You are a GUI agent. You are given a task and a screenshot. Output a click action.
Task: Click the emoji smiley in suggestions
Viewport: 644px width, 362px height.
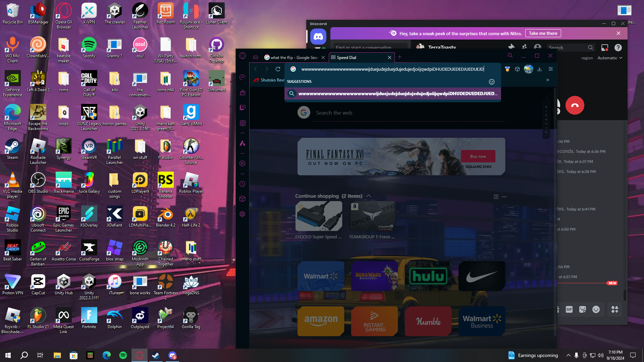click(492, 82)
